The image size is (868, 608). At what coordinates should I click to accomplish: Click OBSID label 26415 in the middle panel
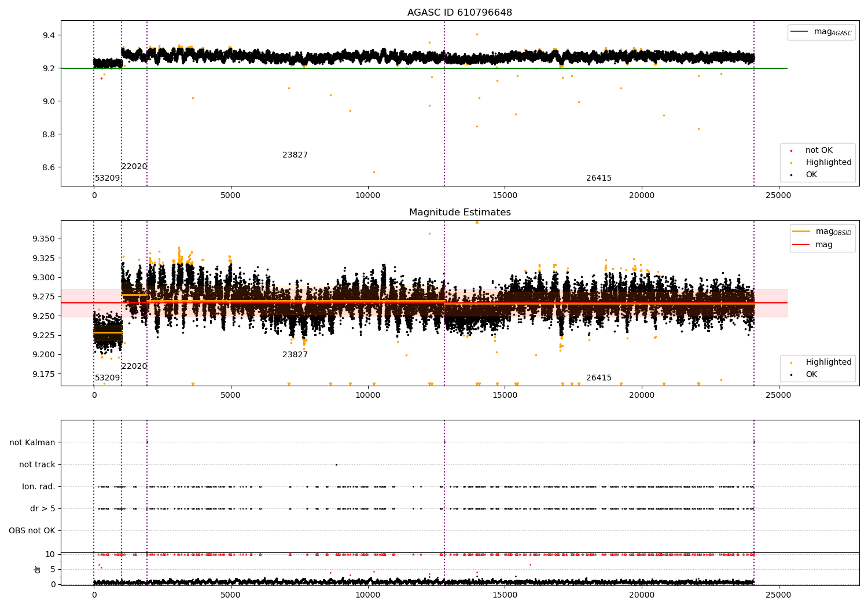599,378
